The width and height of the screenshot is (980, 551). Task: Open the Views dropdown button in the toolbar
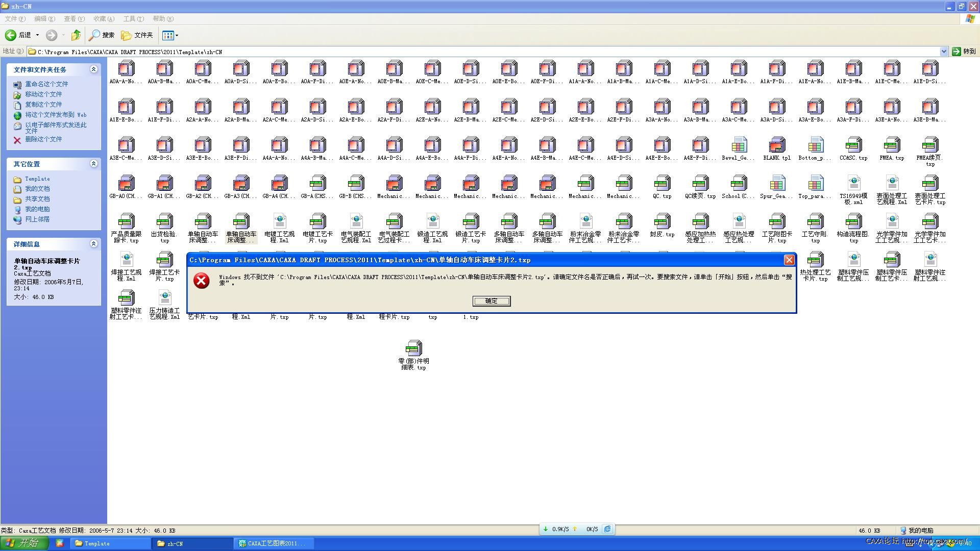point(170,35)
